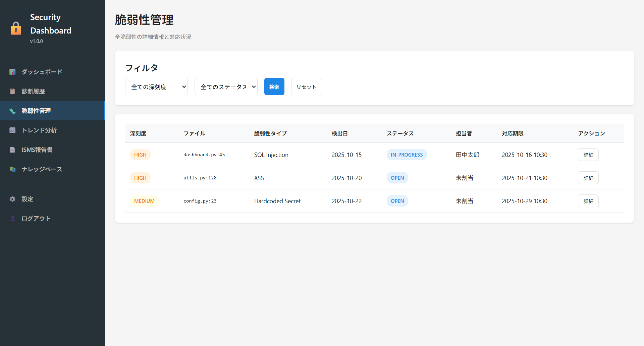Click the ナレッジベース books icon
This screenshot has height=346, width=644.
[x=12, y=169]
